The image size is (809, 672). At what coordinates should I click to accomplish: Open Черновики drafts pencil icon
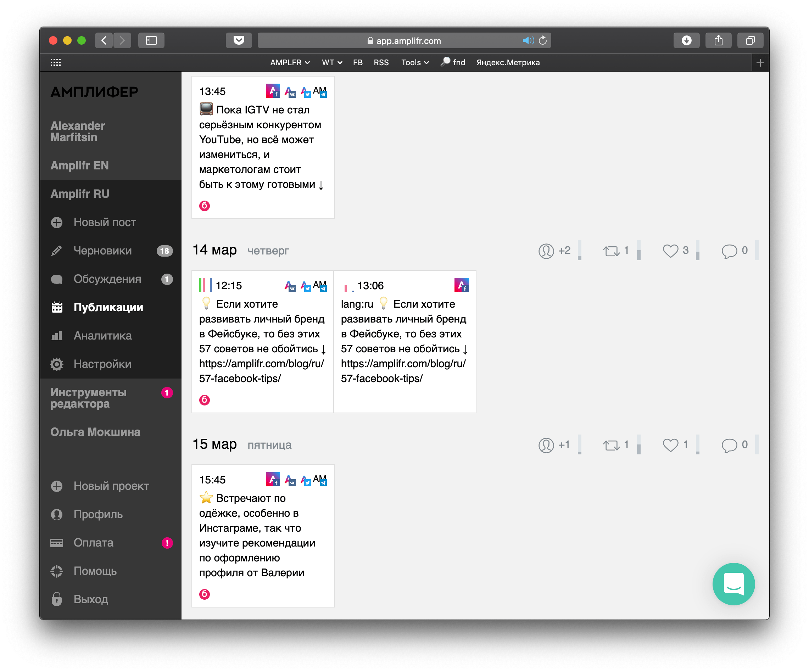[57, 251]
